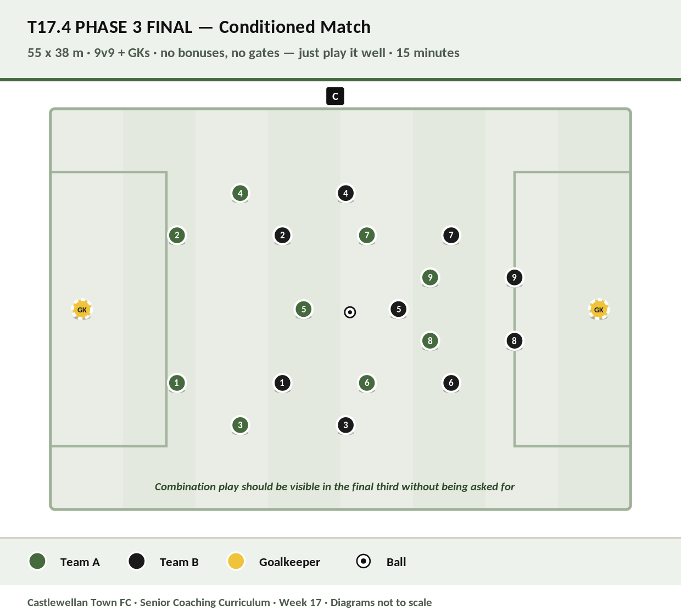This screenshot has width=681, height=616.
Task: Click green Team A player 9
Action: pyautogui.click(x=430, y=277)
